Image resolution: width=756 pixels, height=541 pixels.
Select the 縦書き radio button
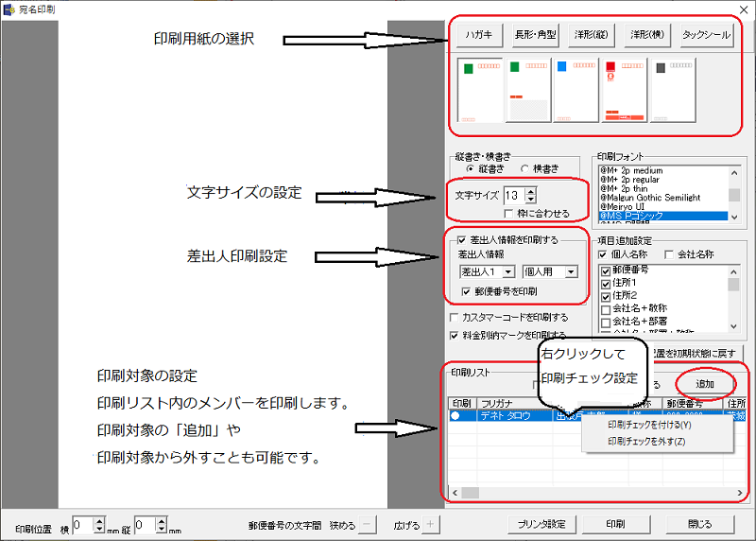coord(470,169)
